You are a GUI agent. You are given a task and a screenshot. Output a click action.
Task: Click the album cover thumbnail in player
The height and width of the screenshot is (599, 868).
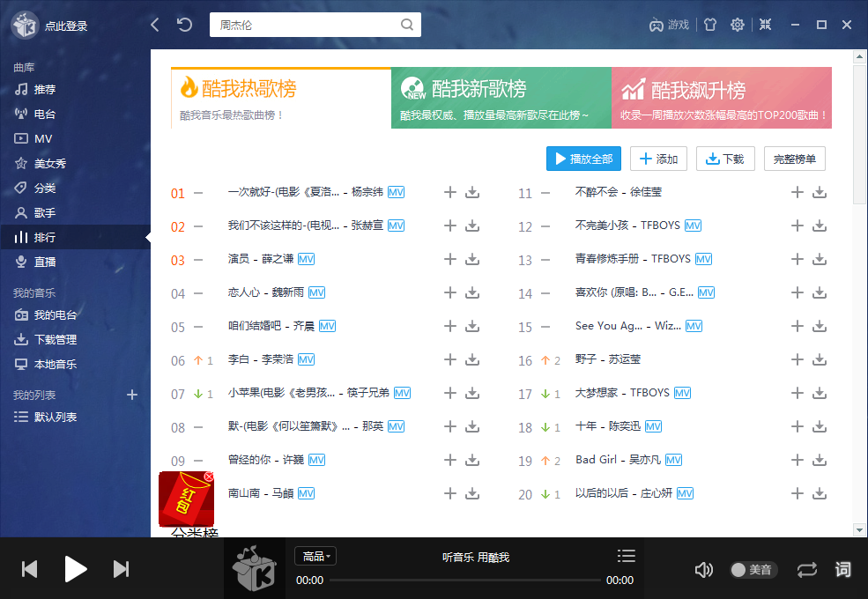255,568
